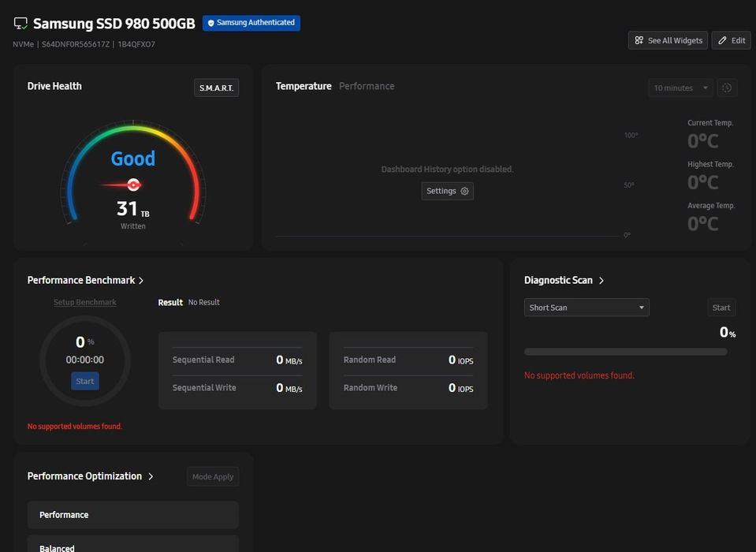Click the Sequential Read result row

[237, 360]
